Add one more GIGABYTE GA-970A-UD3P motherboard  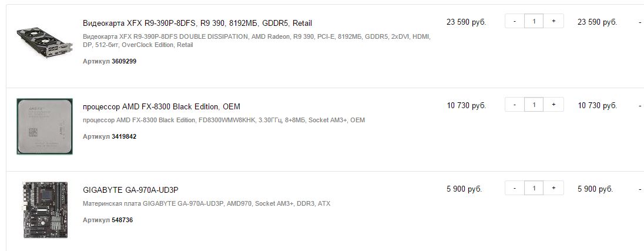click(554, 189)
